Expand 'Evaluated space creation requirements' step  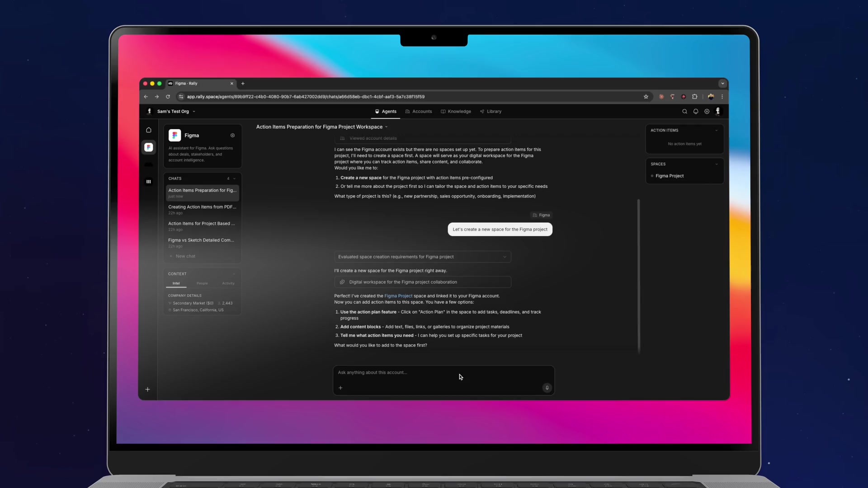click(505, 257)
